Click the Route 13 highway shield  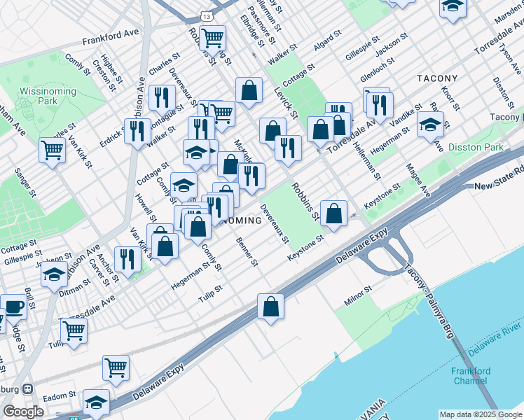pos(206,16)
